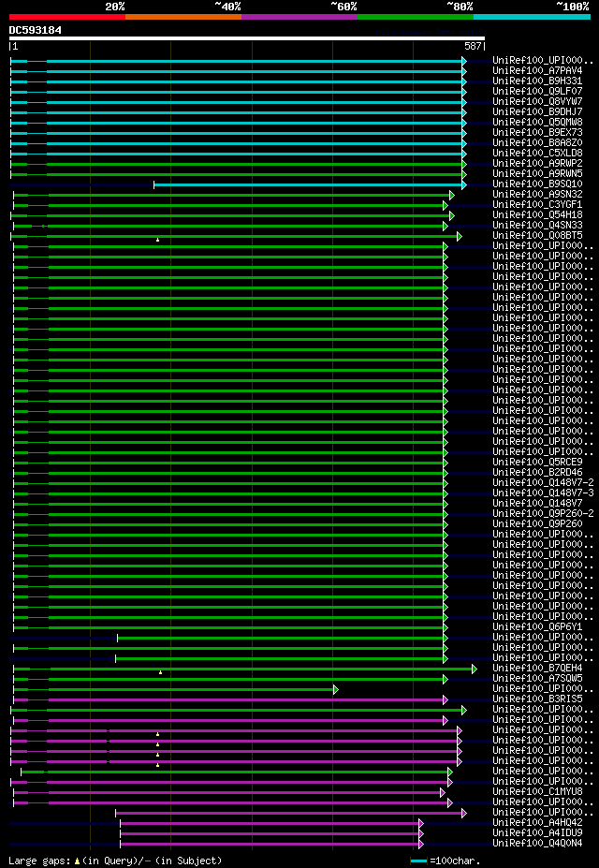Click the cyan arrowhead ending the B9SQ10 alignment

pos(464,184)
